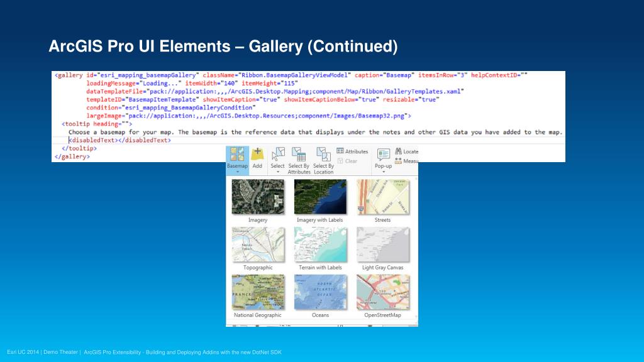The height and width of the screenshot is (362, 644).
Task: Choose Imagery with Labels basemap
Action: [320, 197]
